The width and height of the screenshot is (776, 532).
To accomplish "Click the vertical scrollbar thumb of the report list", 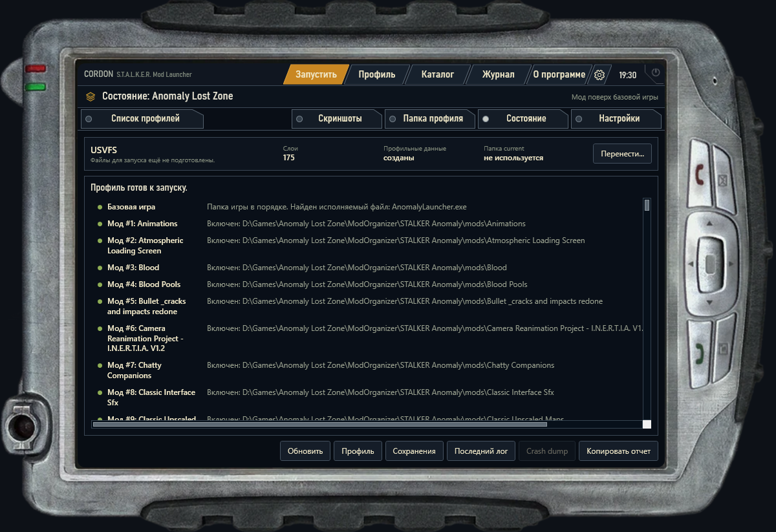I will [647, 205].
